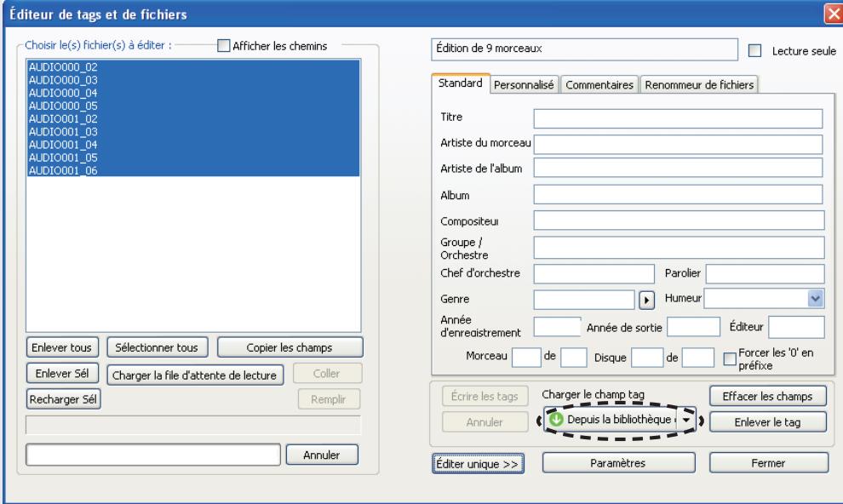Select file AUDIO001_04 in the list
Screen dimensions: 843x504
(x=193, y=145)
